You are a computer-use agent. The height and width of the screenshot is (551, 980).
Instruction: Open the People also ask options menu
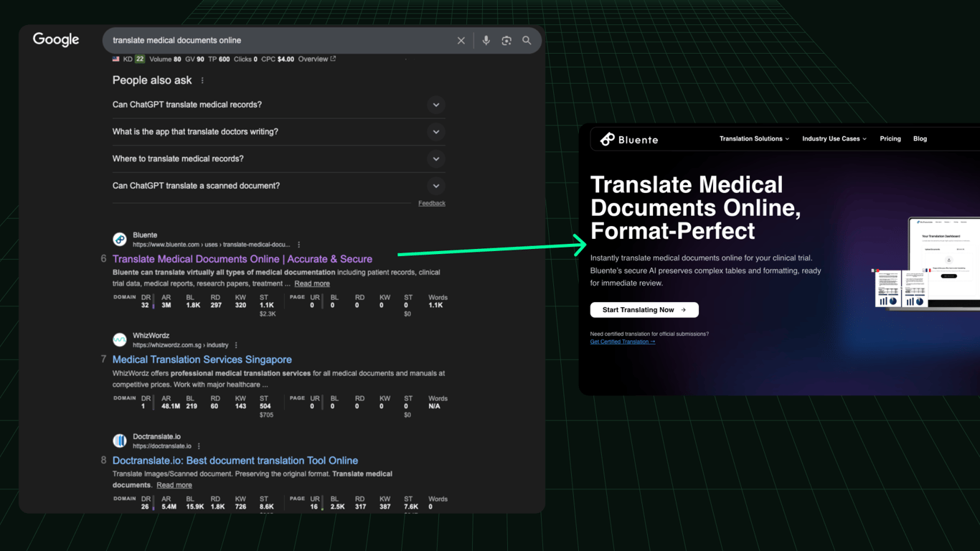click(202, 80)
